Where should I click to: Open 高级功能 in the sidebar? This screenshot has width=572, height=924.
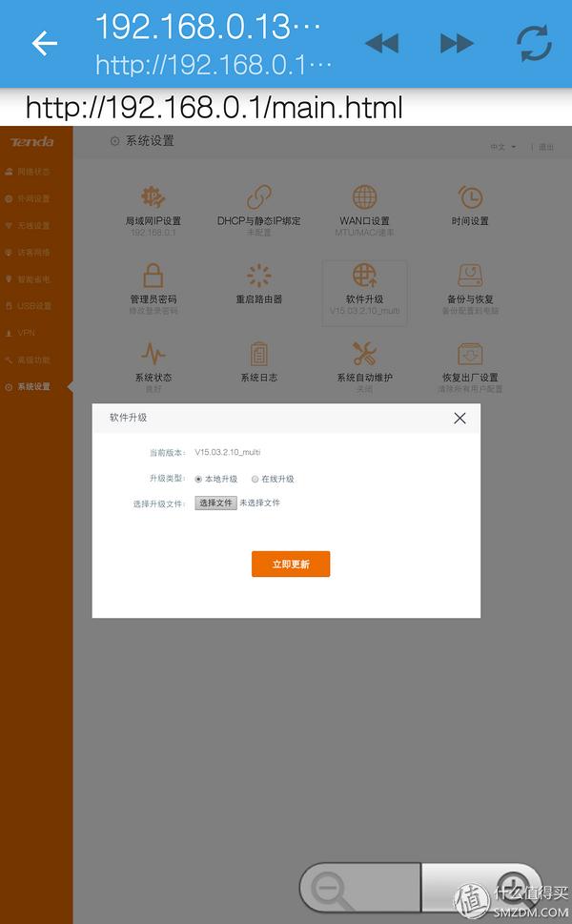point(28,359)
